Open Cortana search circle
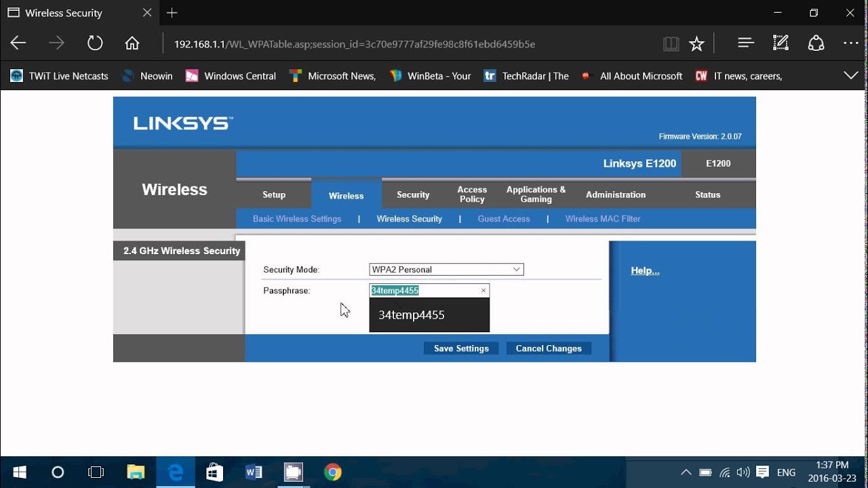The image size is (868, 488). pos(58,472)
